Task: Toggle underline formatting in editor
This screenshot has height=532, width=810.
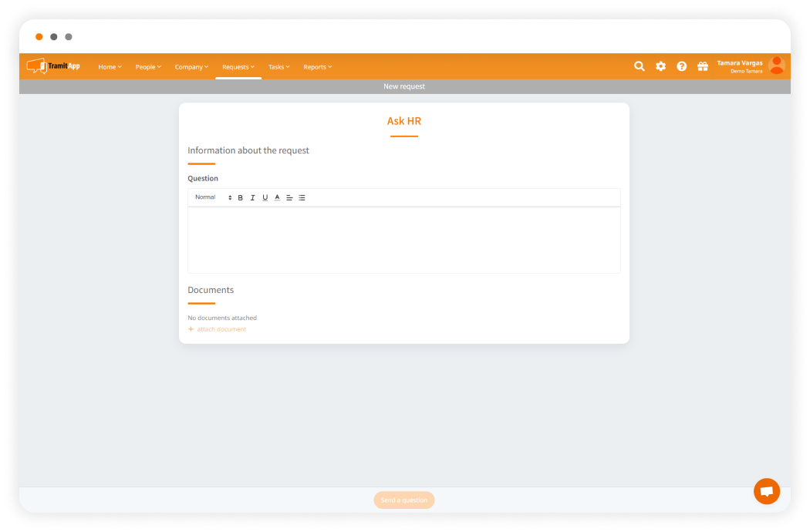Action: pyautogui.click(x=265, y=198)
